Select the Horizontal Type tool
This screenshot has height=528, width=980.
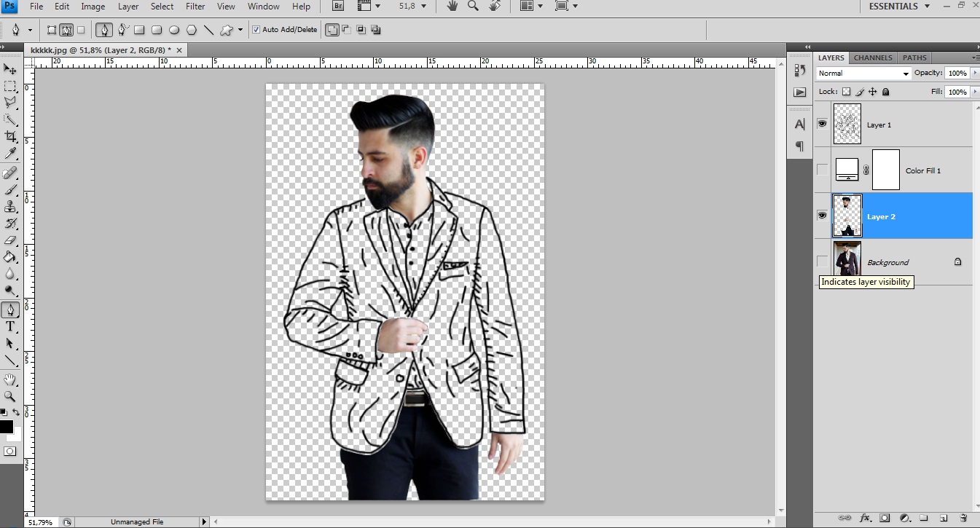pos(10,327)
